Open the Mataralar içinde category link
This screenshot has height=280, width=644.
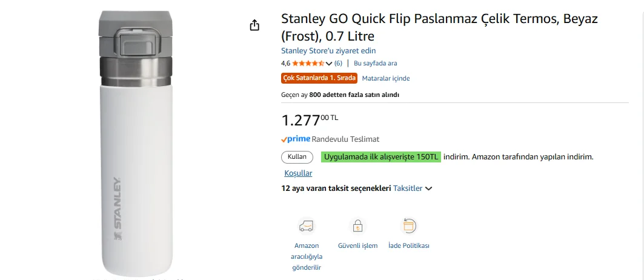[386, 78]
